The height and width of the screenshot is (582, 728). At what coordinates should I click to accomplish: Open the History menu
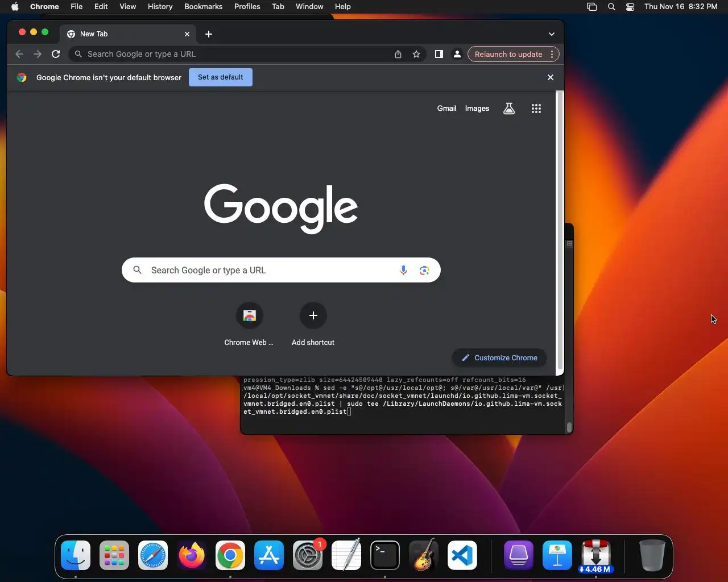pos(160,6)
